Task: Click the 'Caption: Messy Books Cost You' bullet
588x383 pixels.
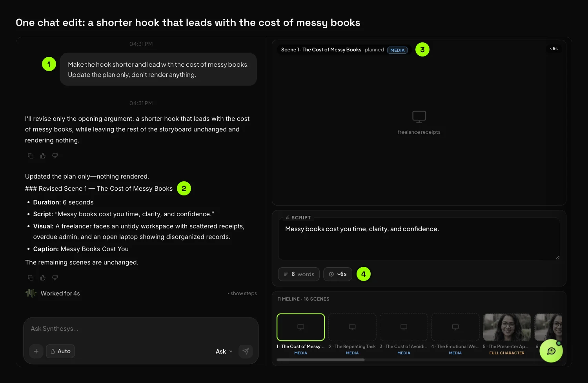Action: tap(81, 249)
